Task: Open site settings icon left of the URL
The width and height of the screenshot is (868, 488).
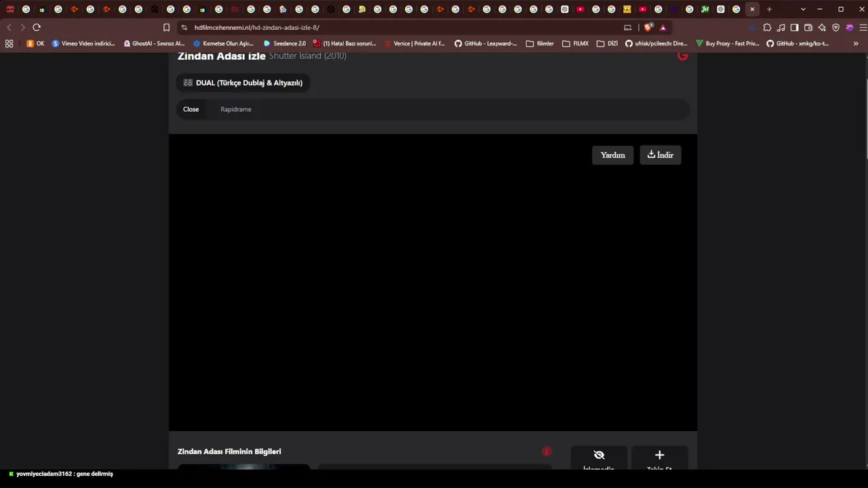Action: tap(184, 28)
